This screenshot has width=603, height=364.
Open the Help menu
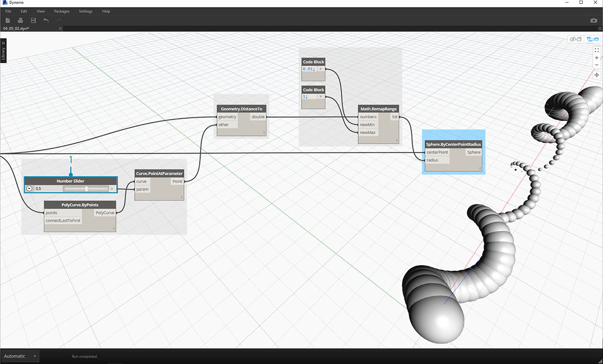point(106,11)
